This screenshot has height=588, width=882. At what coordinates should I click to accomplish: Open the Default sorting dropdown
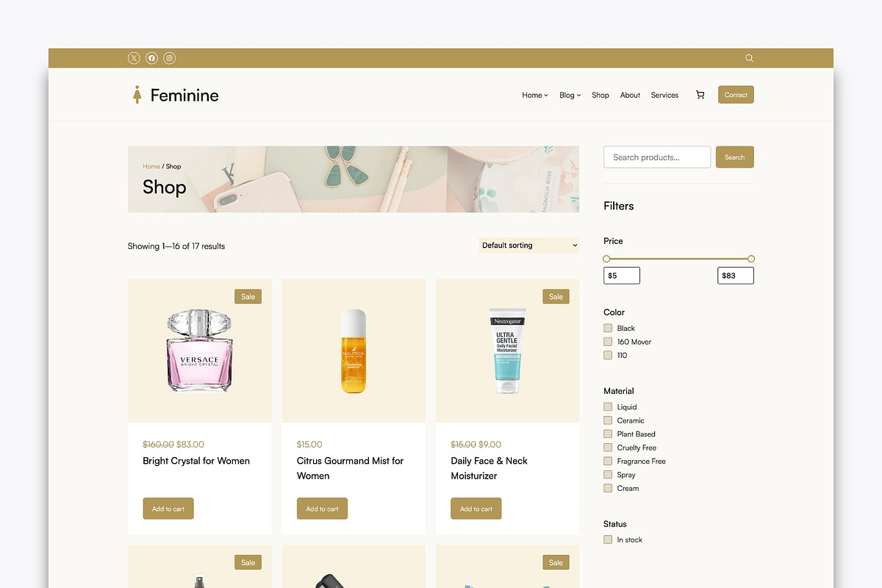pyautogui.click(x=529, y=245)
